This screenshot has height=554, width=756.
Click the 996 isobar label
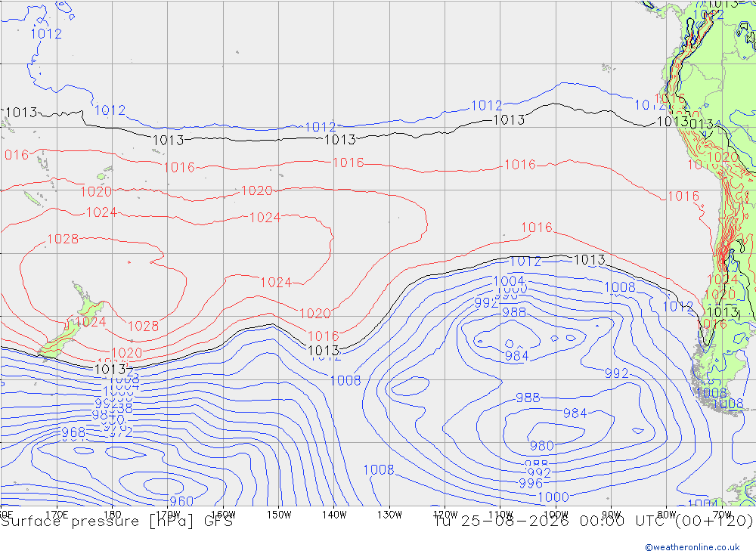pos(531,483)
